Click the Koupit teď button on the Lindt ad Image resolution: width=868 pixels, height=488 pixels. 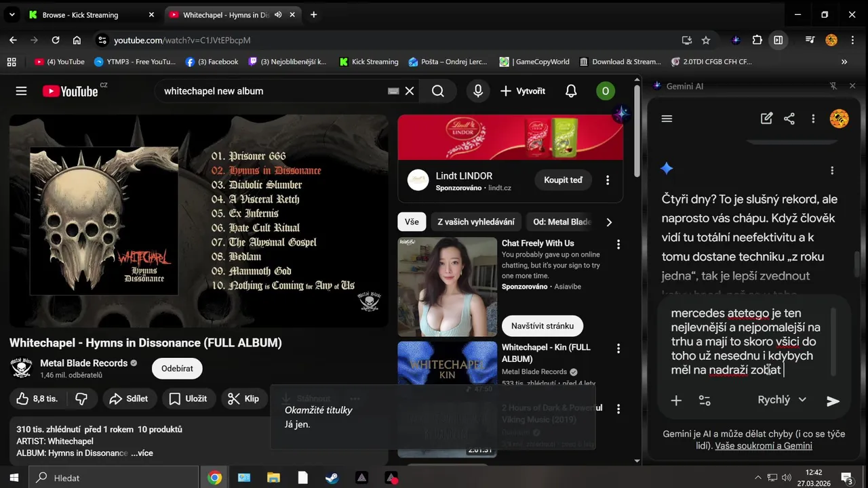563,180
